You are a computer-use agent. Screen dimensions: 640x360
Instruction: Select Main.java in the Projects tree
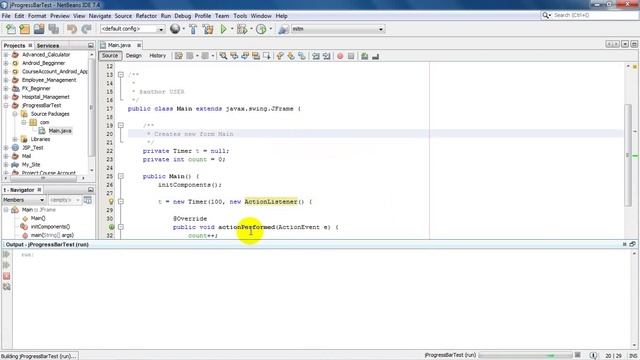pos(60,131)
